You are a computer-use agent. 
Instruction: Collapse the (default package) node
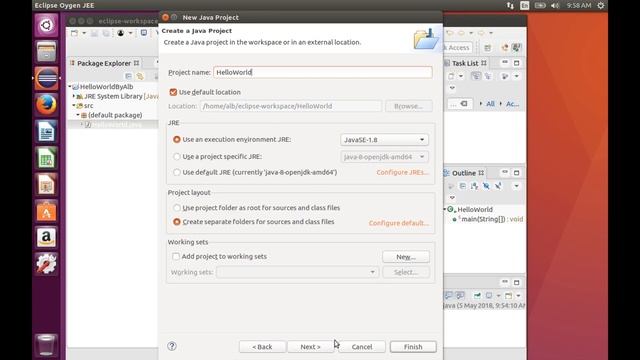click(78, 115)
